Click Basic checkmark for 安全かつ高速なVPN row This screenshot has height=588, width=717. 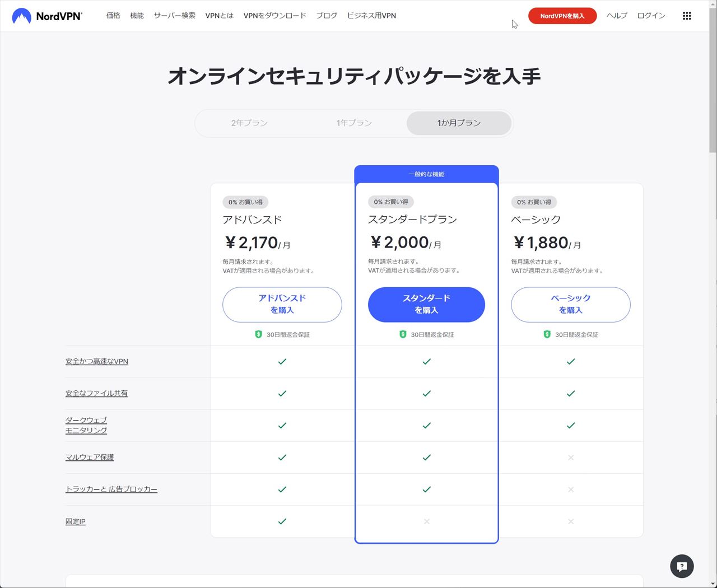pyautogui.click(x=571, y=361)
